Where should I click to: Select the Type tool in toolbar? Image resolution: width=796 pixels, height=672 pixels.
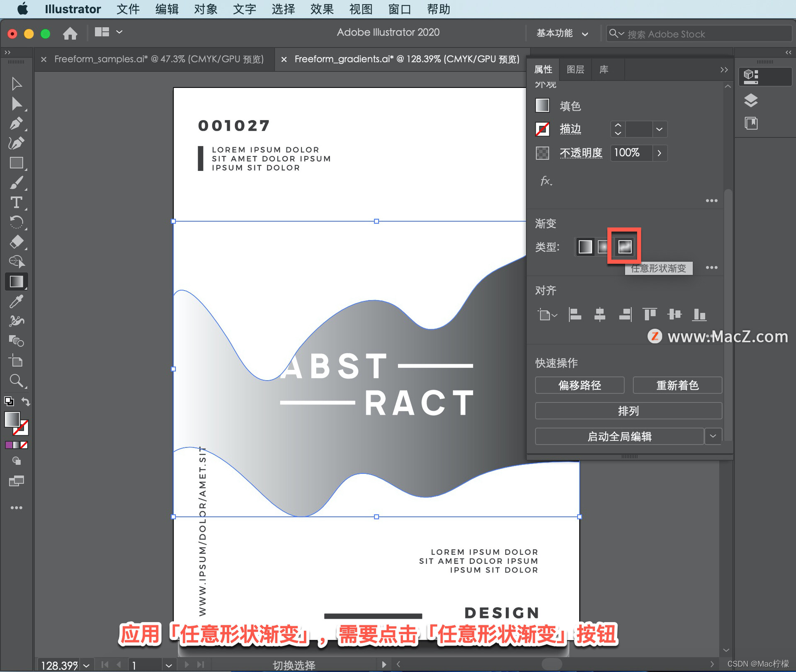[x=16, y=203]
